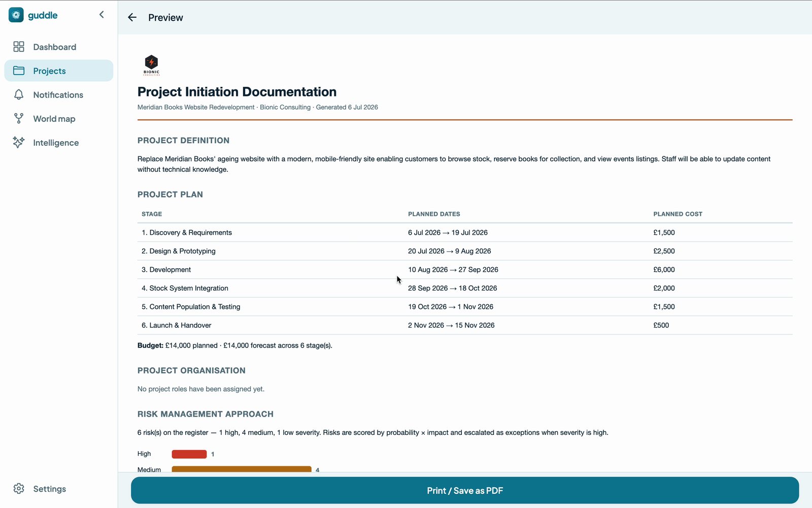Go to World map page
Screen dimensions: 812x508
coord(59,118)
